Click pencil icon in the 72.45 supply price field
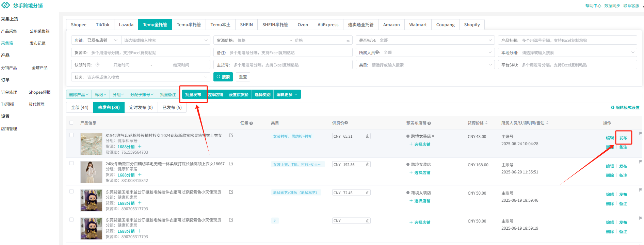Screen dimensions: 644x245 coord(367,193)
